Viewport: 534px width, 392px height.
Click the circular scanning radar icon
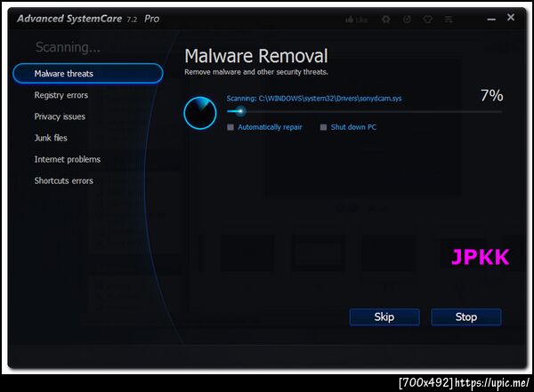coord(200,113)
